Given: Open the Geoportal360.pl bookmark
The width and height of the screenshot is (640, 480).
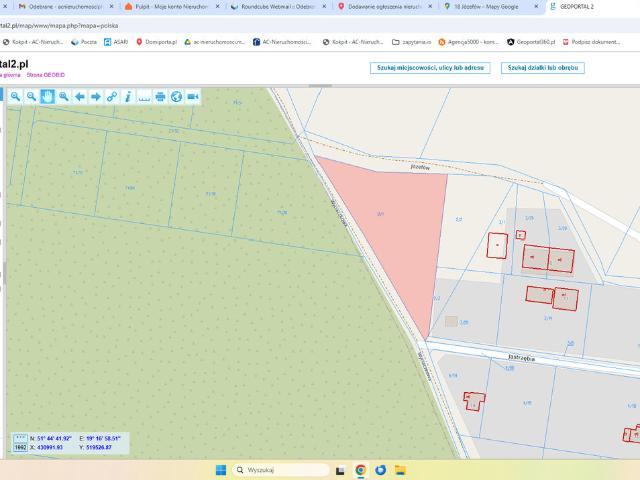Looking at the screenshot, I should click(531, 42).
